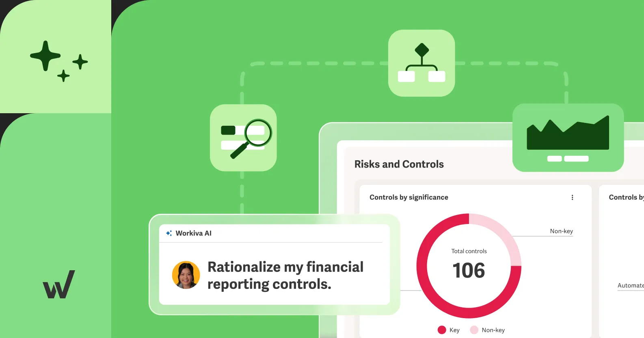Click the red Key legend dot

(x=442, y=330)
